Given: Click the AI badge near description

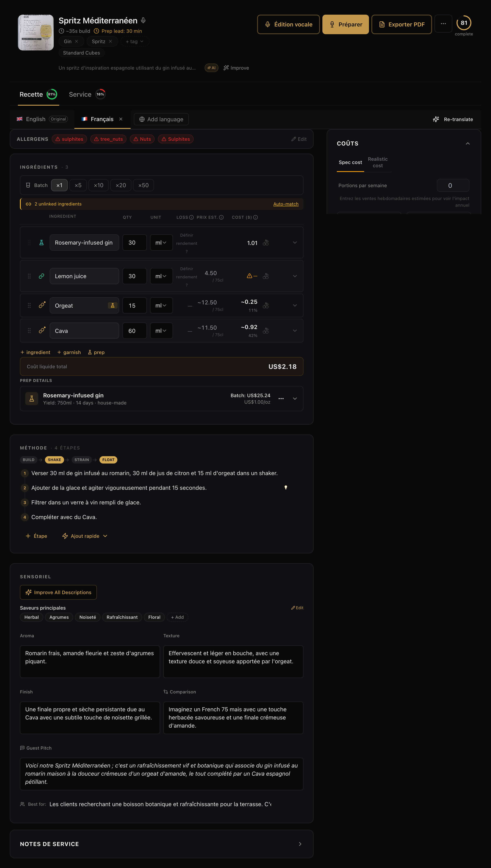Looking at the screenshot, I should [212, 68].
